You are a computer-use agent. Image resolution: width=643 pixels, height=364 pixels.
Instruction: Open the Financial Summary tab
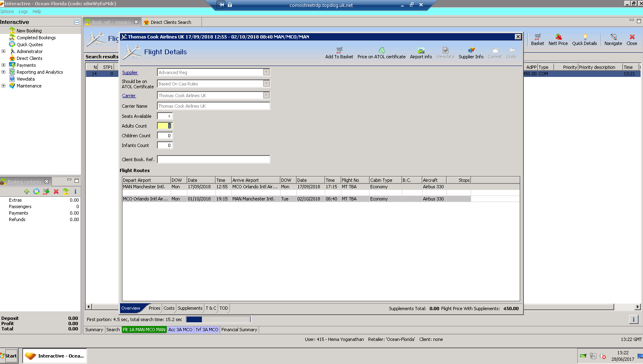click(x=239, y=330)
